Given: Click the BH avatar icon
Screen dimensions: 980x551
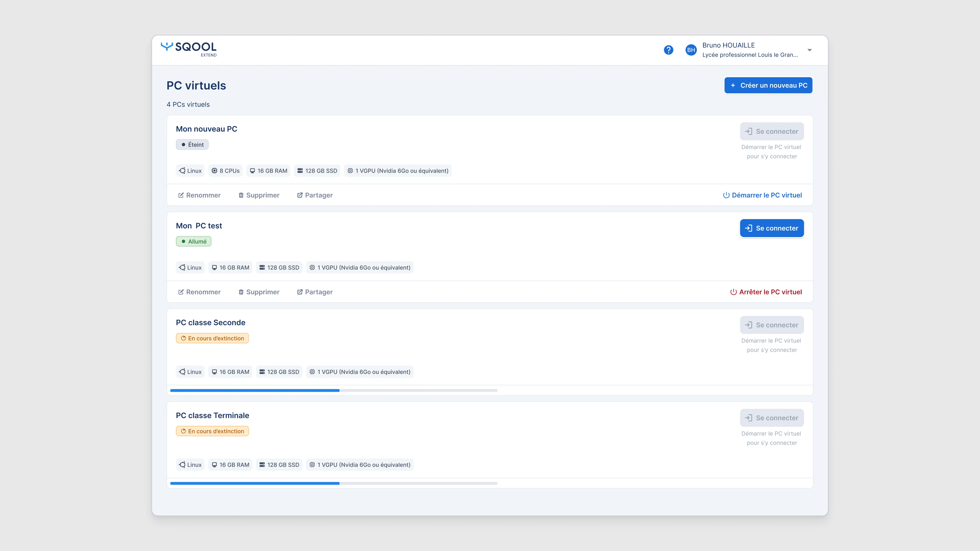Looking at the screenshot, I should click(x=691, y=50).
